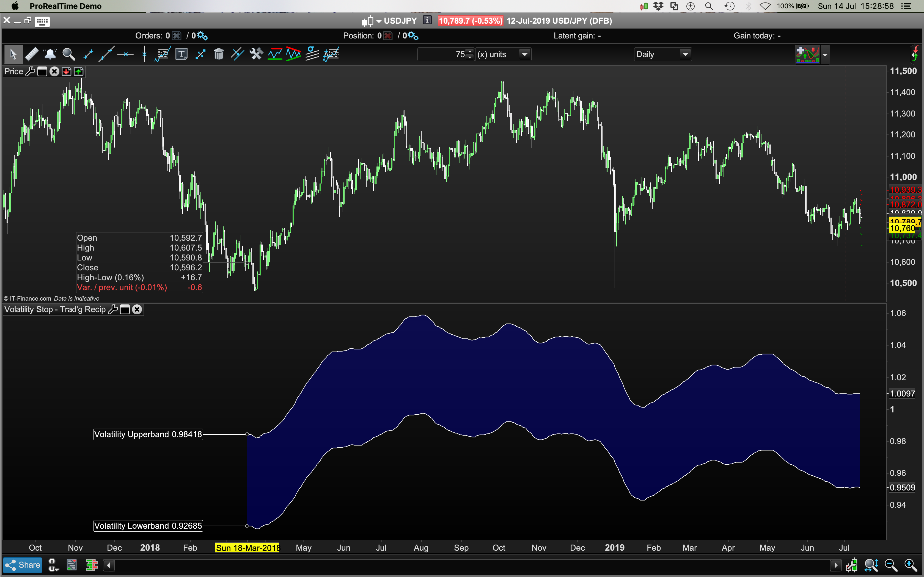Image resolution: width=924 pixels, height=577 pixels.
Task: Open macOS Spotlight search in menu bar
Action: click(x=709, y=6)
